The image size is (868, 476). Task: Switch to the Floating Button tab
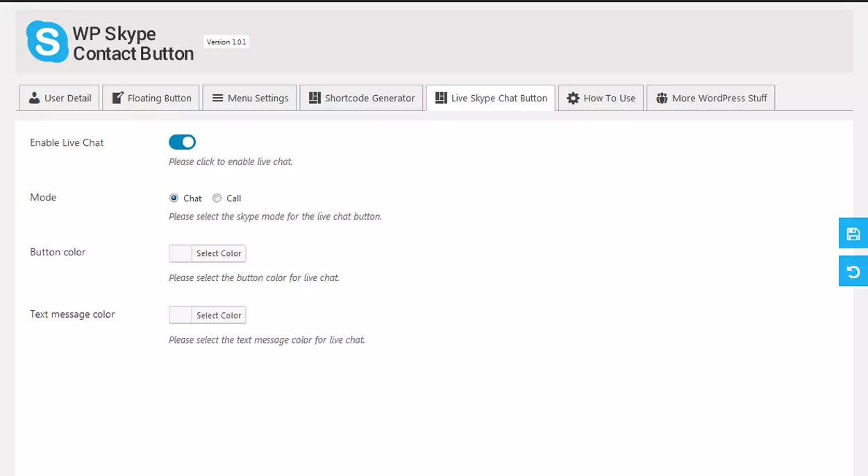tap(151, 98)
